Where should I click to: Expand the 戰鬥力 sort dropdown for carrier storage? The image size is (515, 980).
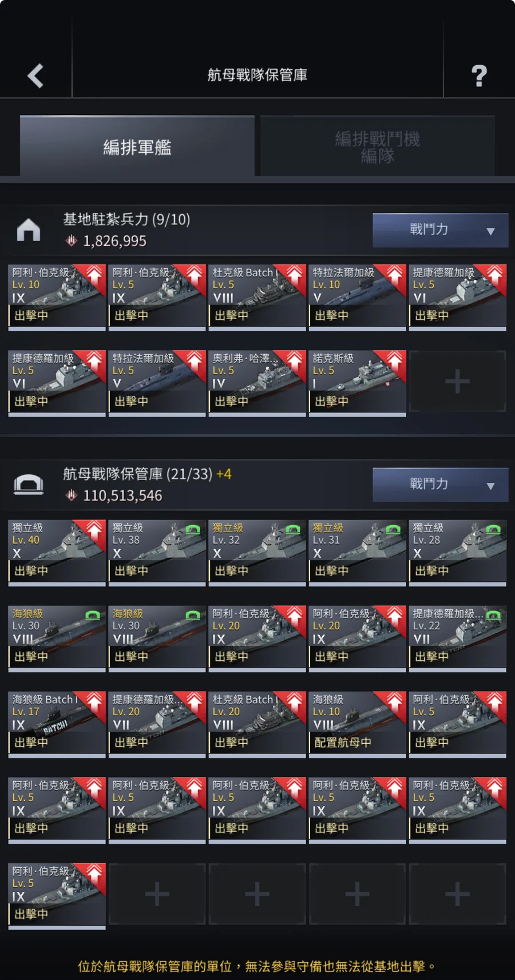(440, 485)
